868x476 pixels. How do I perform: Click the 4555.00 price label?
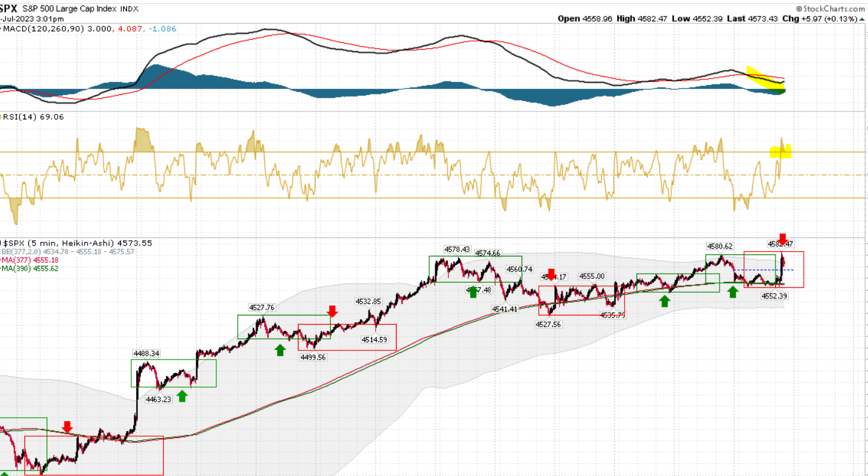point(592,276)
